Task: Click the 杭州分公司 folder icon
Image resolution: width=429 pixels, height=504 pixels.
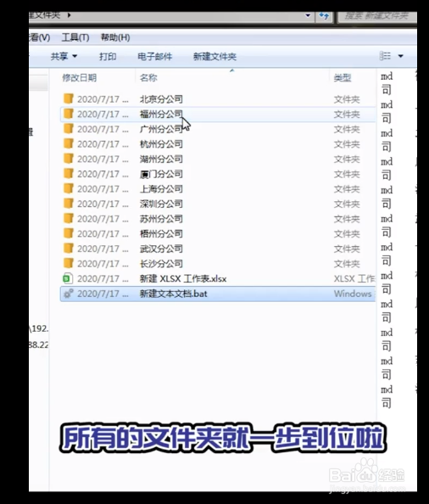Action: point(68,143)
